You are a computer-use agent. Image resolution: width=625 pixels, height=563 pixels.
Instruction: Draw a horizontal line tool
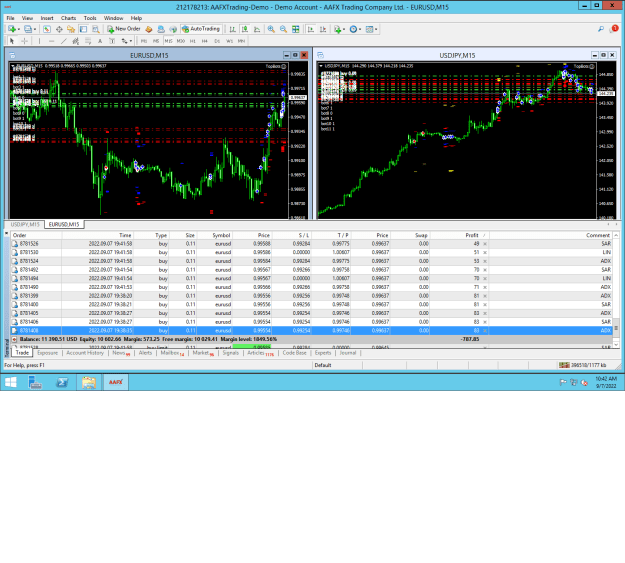[51, 41]
